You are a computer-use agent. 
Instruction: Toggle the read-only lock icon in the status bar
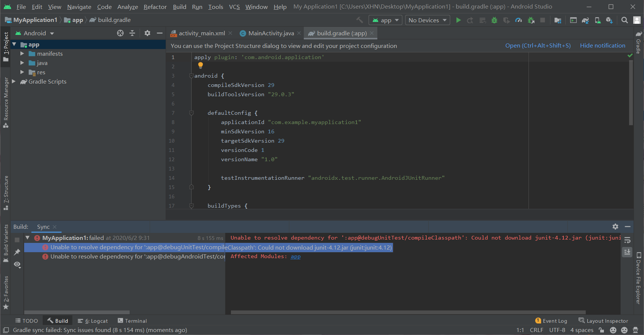point(602,330)
